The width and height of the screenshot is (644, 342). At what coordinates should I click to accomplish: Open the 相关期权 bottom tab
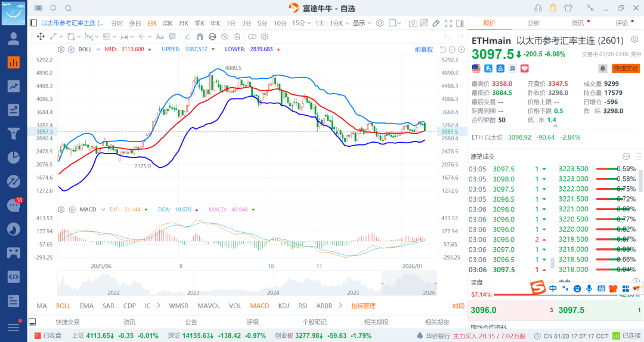(376, 322)
